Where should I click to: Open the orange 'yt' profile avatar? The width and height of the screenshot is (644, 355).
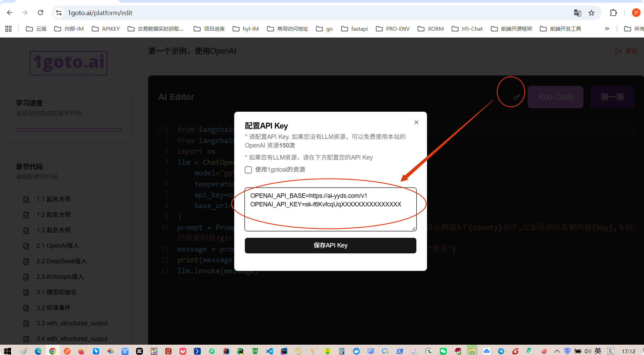(636, 13)
